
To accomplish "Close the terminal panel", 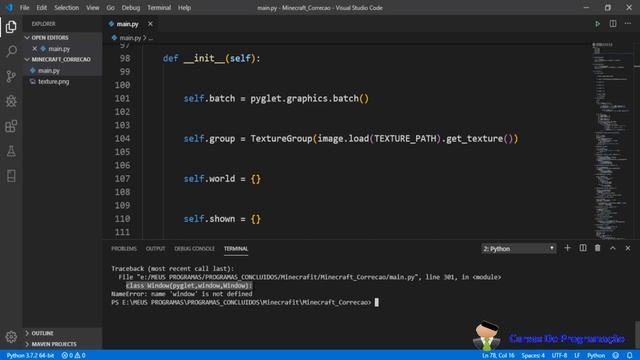I will coord(628,248).
